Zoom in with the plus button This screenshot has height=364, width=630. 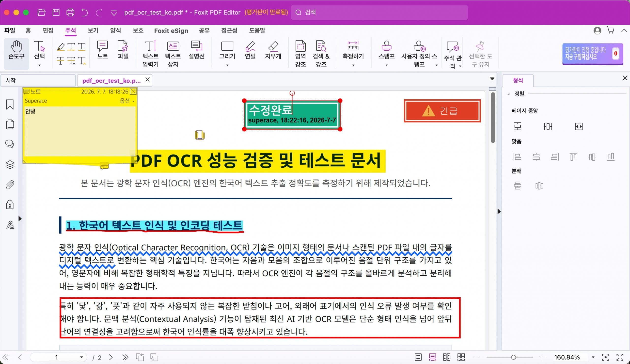tap(543, 357)
